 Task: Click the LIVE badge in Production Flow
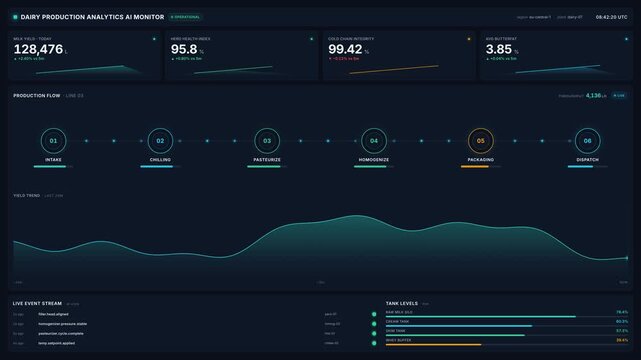pos(619,95)
